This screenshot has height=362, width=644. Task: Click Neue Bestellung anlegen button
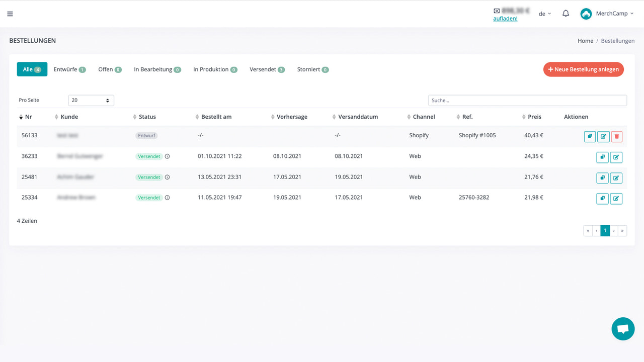click(583, 69)
